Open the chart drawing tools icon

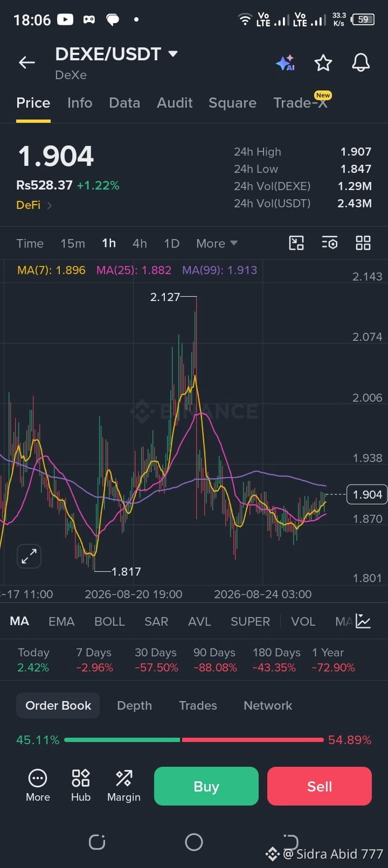pos(296,243)
